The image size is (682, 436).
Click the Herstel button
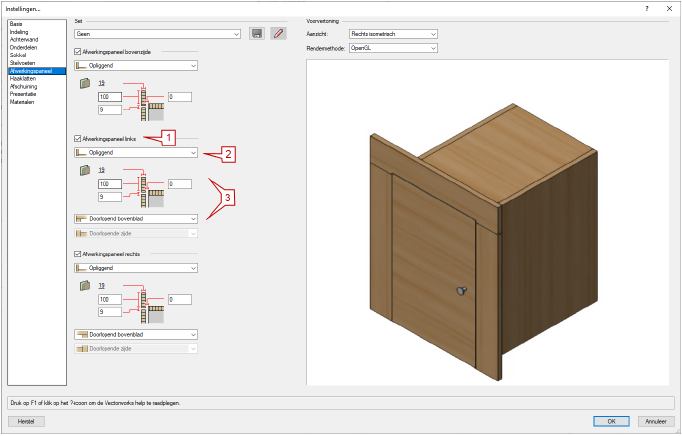point(26,421)
